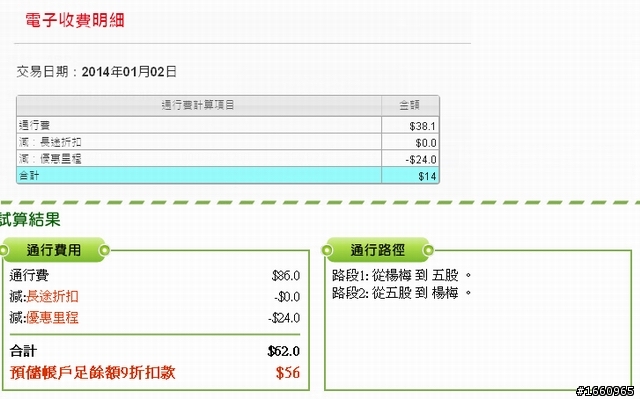Click route 路段2 從五股到楊梅
Screen dimensions: 640x399
point(402,293)
